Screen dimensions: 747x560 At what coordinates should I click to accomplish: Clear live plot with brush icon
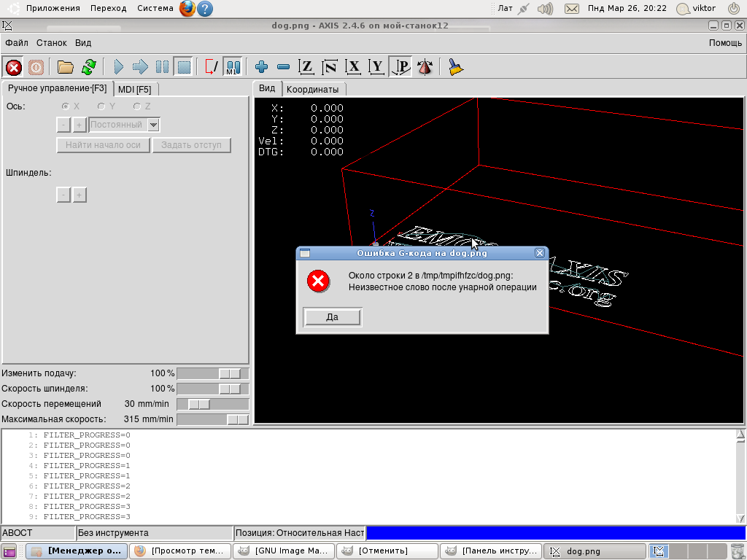tap(456, 67)
